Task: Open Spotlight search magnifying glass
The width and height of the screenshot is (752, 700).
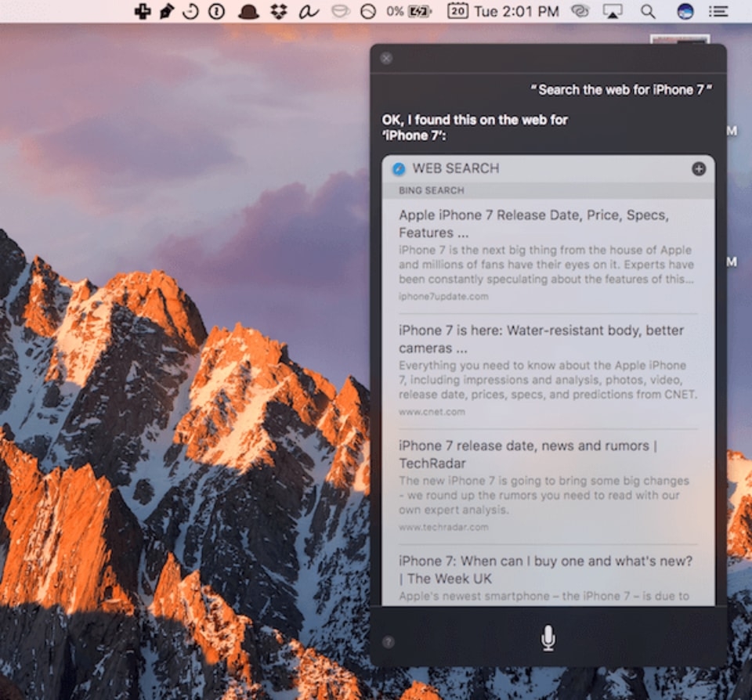Action: [648, 11]
